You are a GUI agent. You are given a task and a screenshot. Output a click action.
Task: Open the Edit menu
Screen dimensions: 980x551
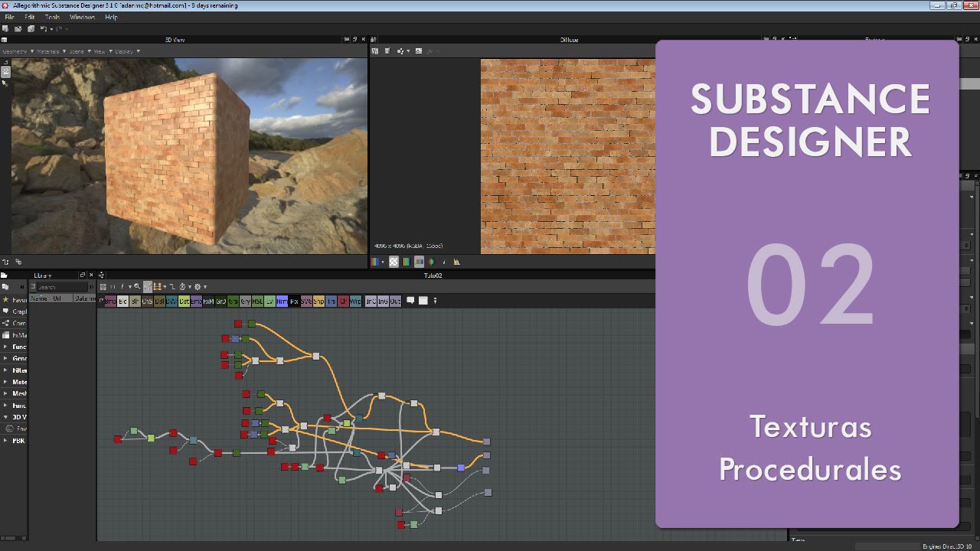(x=29, y=17)
